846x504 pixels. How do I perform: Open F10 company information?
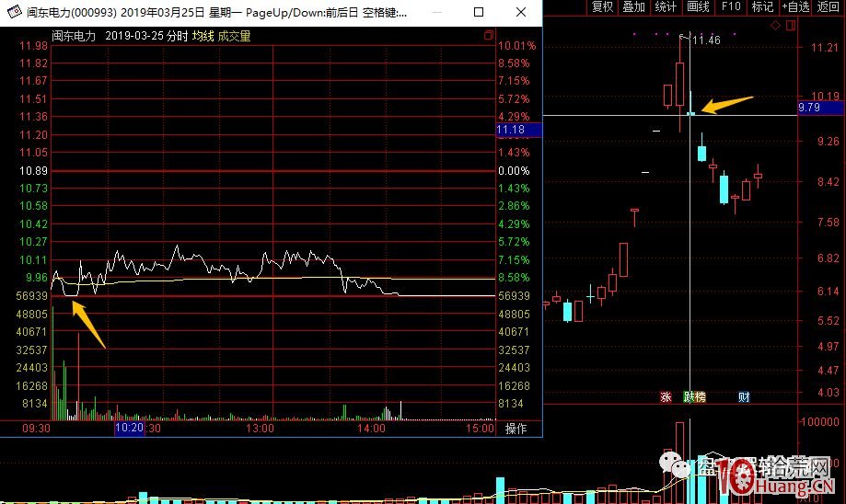click(x=731, y=6)
